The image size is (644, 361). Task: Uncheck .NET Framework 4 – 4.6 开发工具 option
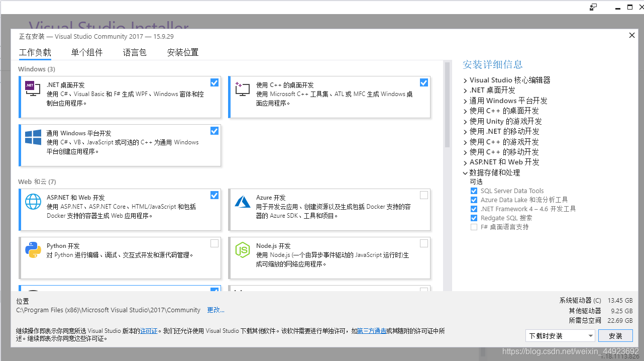(474, 209)
